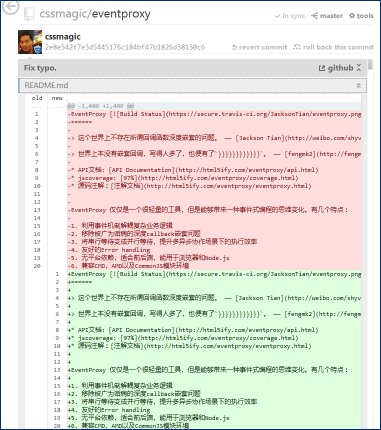Viewport: 381px width, 430px height.
Task: Click revert commit
Action: point(259,47)
